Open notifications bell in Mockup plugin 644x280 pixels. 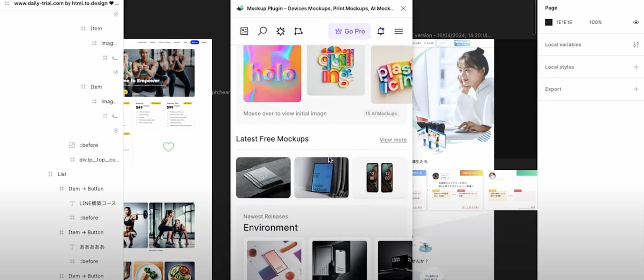(x=381, y=31)
